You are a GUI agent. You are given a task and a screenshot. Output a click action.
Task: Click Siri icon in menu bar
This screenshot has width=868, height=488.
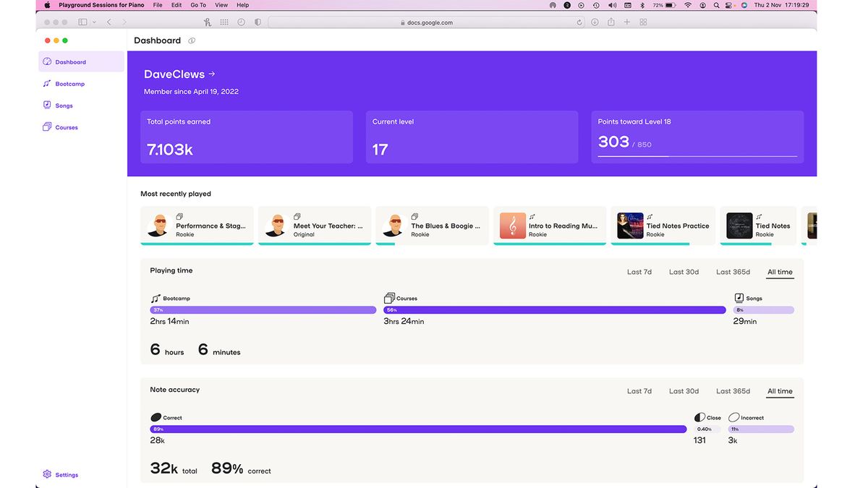(744, 5)
